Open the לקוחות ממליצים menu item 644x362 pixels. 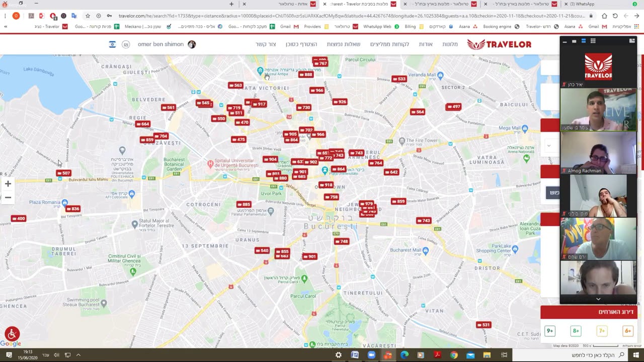click(390, 44)
